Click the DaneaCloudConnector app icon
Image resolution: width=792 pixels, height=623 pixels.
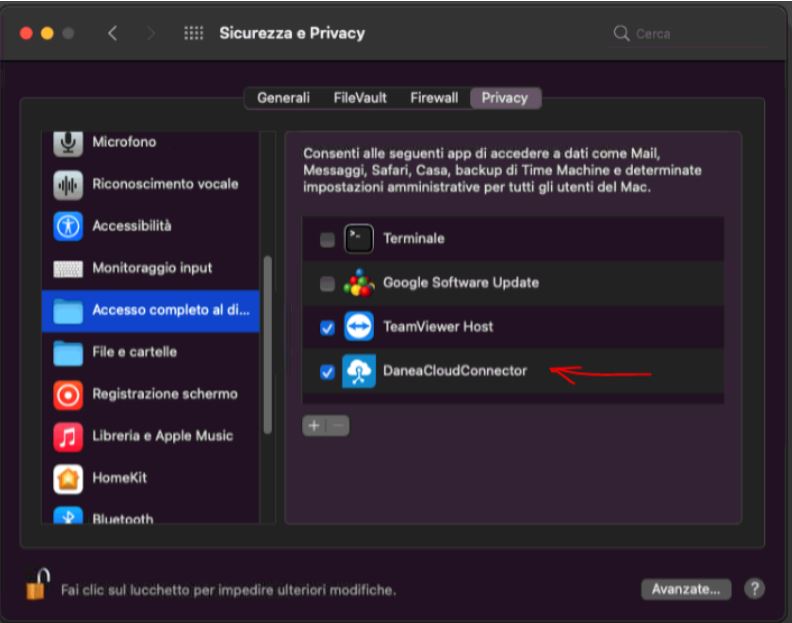click(x=359, y=371)
